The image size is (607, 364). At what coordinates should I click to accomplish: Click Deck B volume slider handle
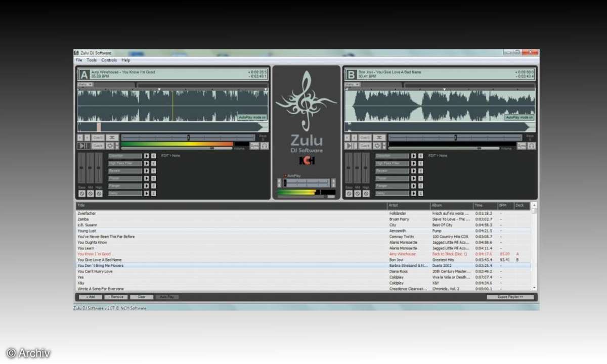(x=479, y=148)
